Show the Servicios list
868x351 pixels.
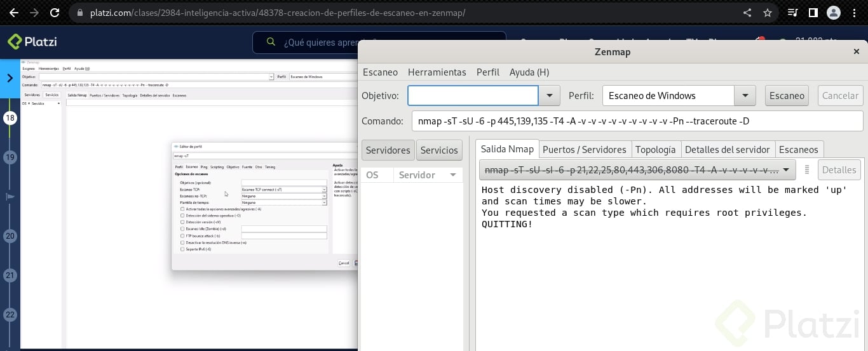point(439,150)
